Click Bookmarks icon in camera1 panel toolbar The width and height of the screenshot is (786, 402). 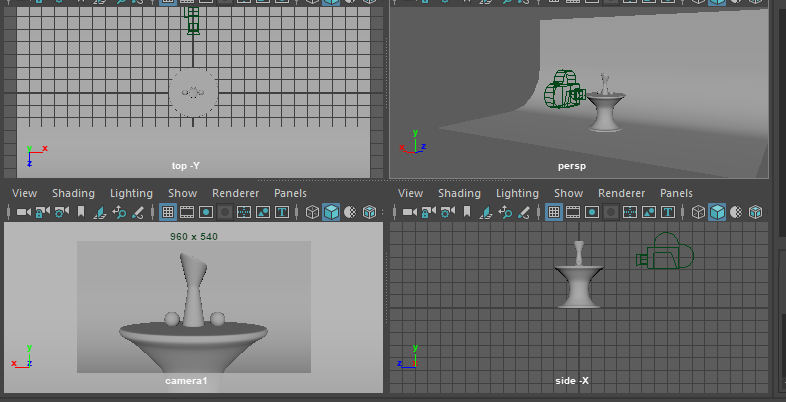(x=81, y=212)
